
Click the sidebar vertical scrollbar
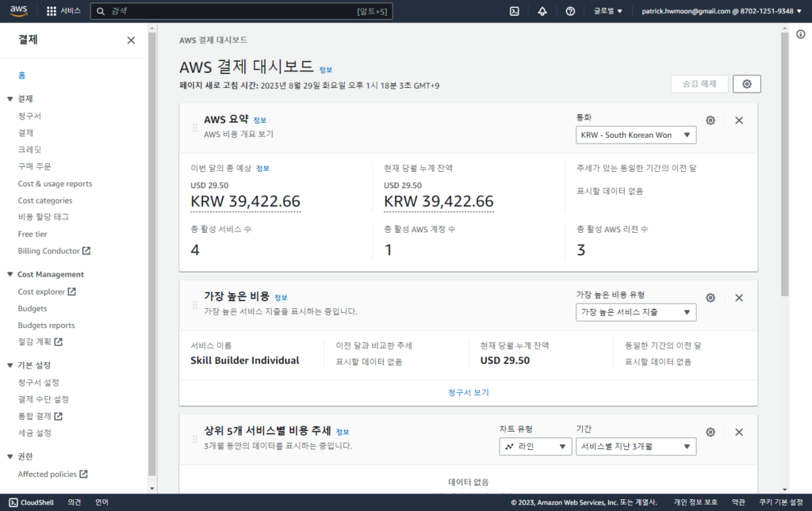pos(151,254)
